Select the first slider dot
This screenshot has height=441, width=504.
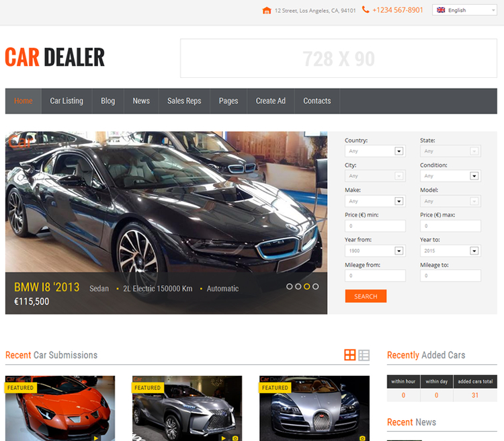(289, 286)
